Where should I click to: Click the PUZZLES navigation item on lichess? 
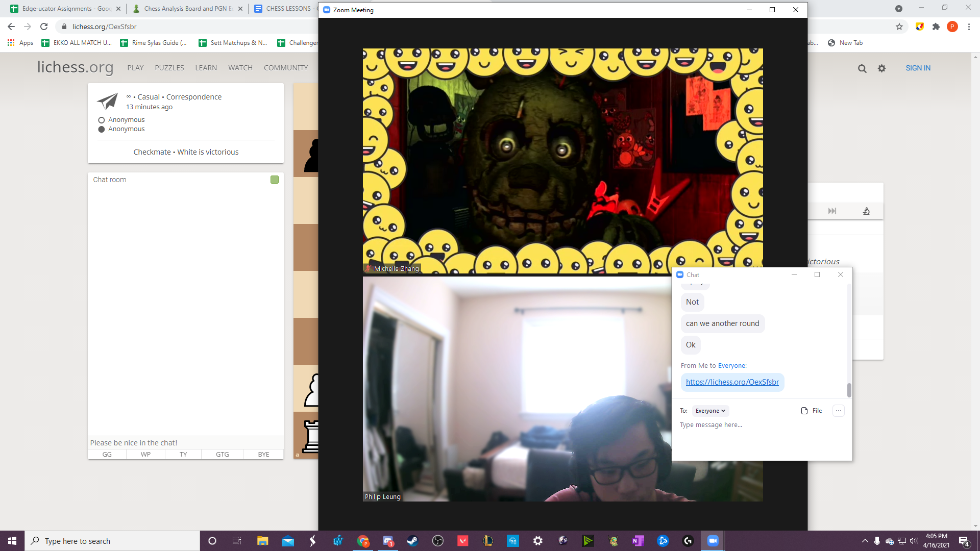pos(169,67)
